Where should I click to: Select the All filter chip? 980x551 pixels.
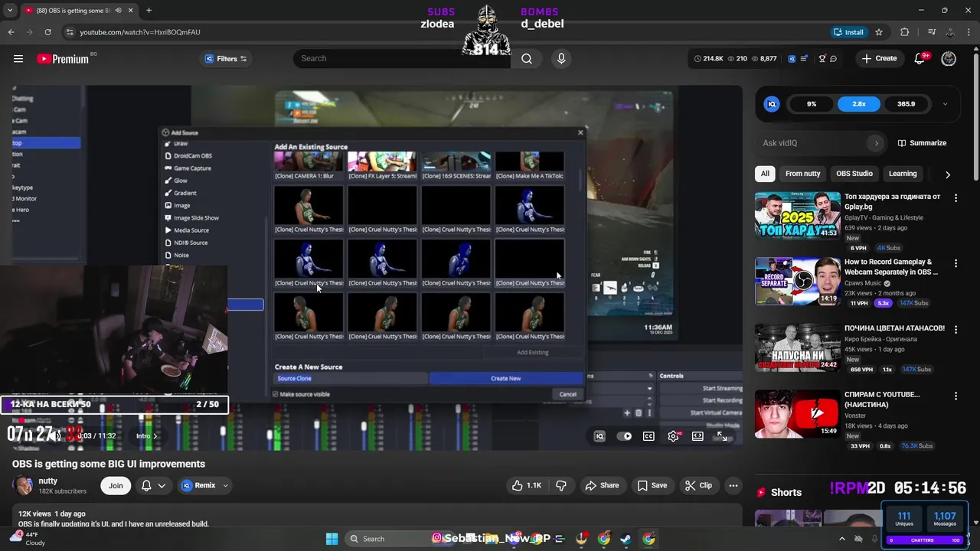(765, 174)
